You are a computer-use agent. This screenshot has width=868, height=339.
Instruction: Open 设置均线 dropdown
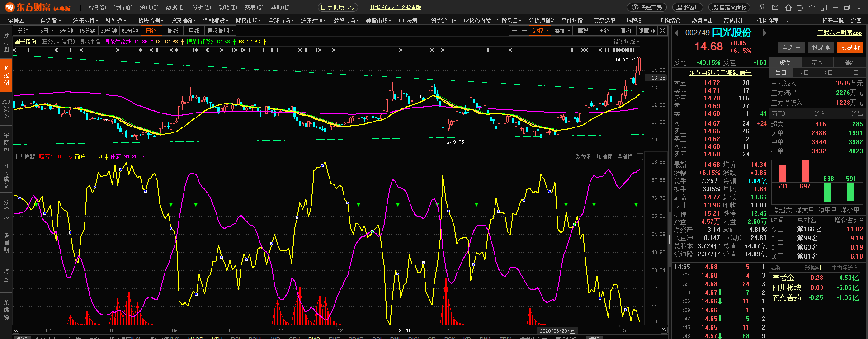pyautogui.click(x=626, y=42)
